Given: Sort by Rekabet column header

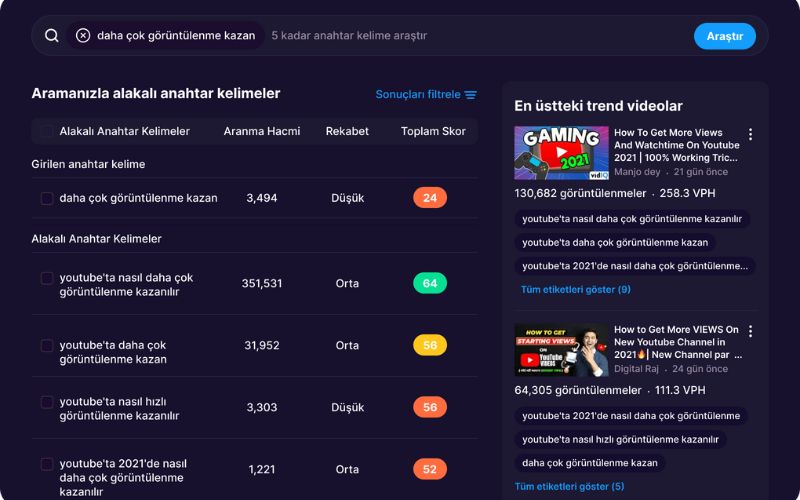Looking at the screenshot, I should pyautogui.click(x=347, y=131).
